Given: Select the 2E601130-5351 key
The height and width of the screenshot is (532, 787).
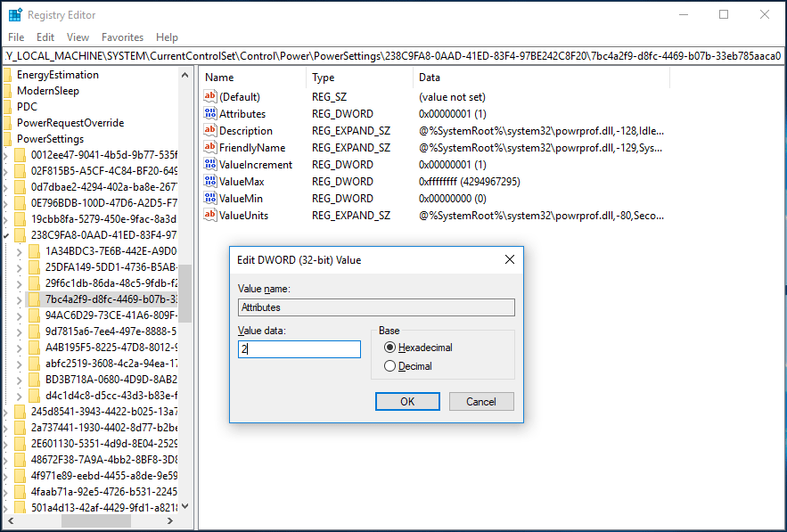Looking at the screenshot, I should click(104, 444).
